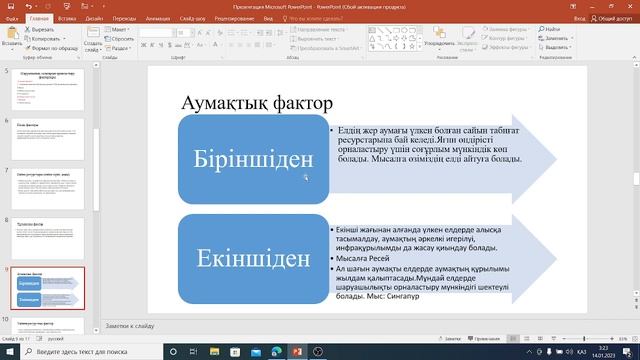Select the text box shape in gallery
The height and width of the screenshot is (360, 640).
372,30
